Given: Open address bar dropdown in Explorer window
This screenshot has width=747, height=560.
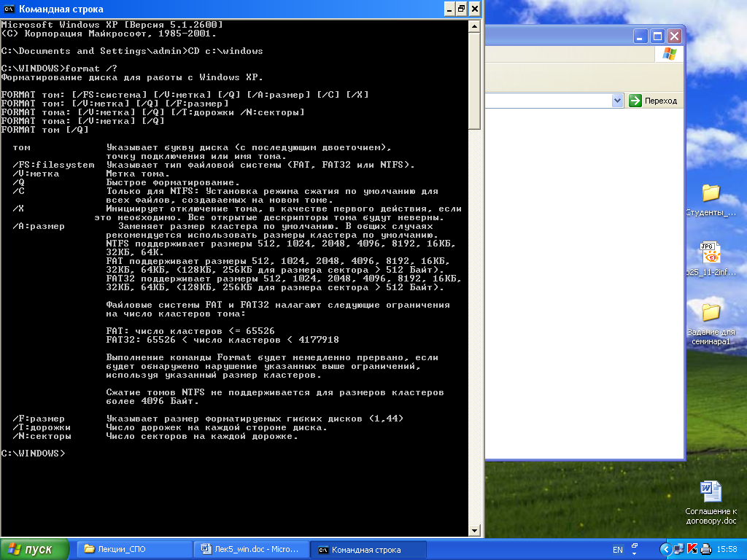Looking at the screenshot, I should point(617,101).
